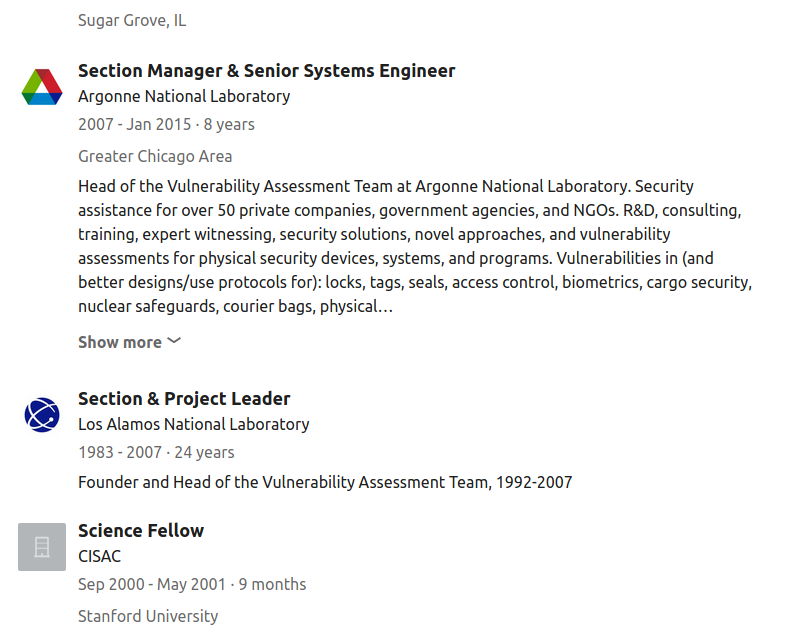Click the chevron next to Show more
Viewport: 786px width, 636px height.
pyautogui.click(x=174, y=341)
